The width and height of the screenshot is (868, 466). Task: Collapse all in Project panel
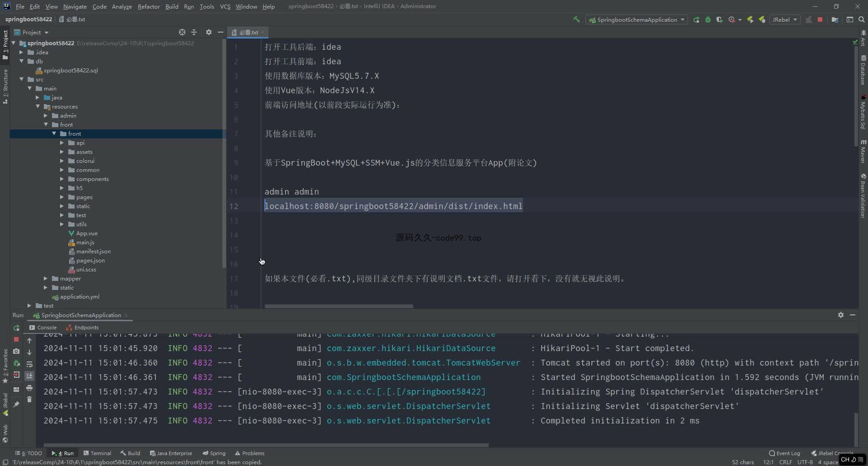pyautogui.click(x=194, y=32)
